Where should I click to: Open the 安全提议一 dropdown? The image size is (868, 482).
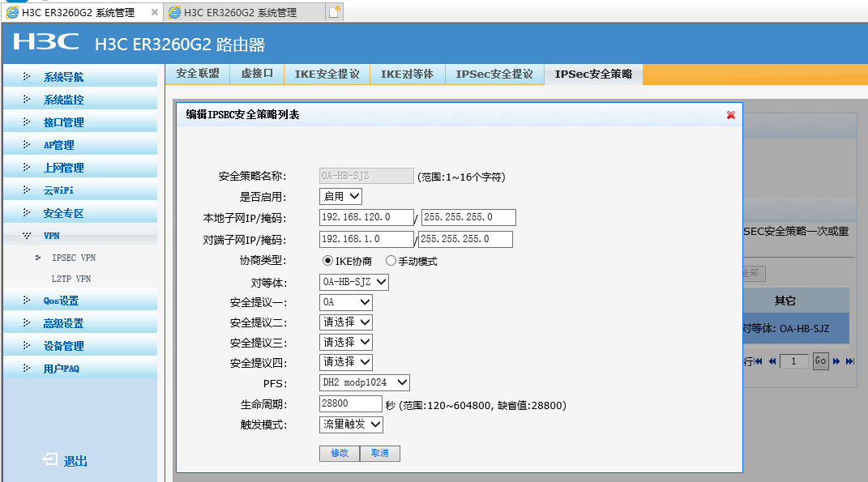[x=345, y=302]
